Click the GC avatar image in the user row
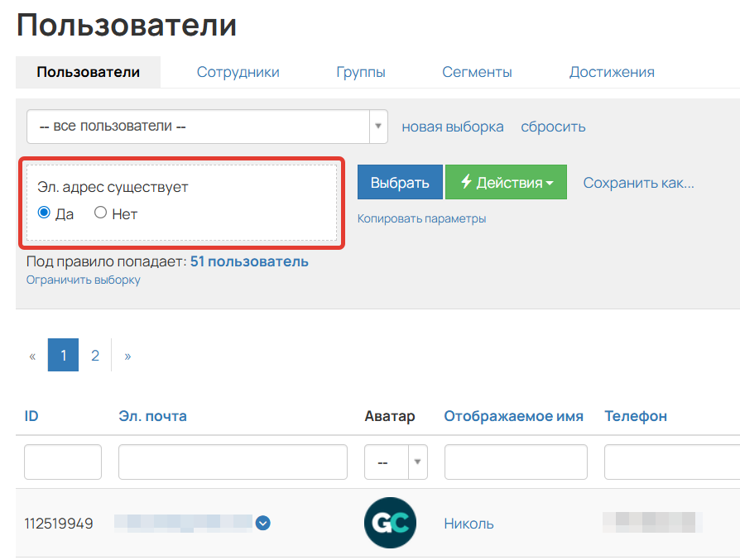 pyautogui.click(x=390, y=523)
